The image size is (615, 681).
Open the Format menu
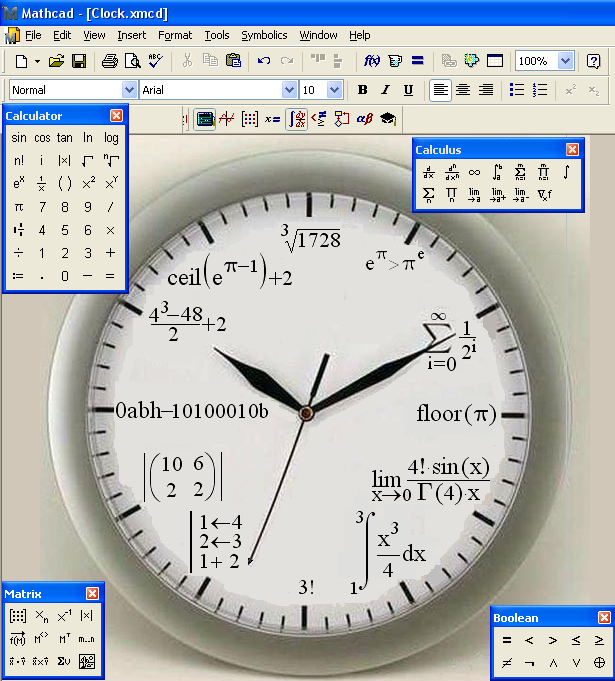pos(175,35)
